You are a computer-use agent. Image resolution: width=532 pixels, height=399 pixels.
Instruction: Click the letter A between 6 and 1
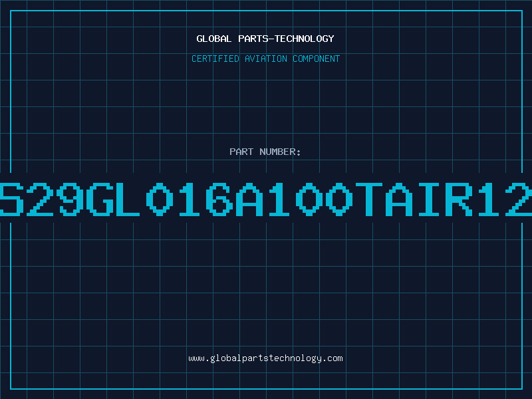click(249, 199)
